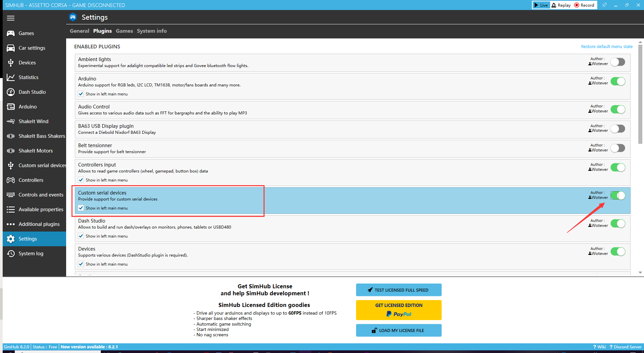Enable the Ambient lights plugin toggle

(x=618, y=62)
